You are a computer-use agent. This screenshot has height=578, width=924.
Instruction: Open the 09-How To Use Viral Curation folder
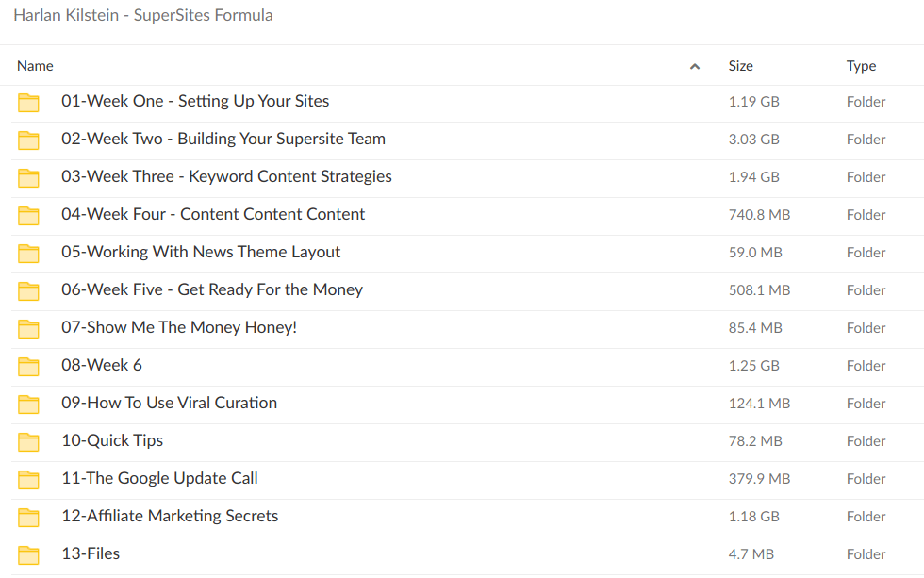(170, 404)
